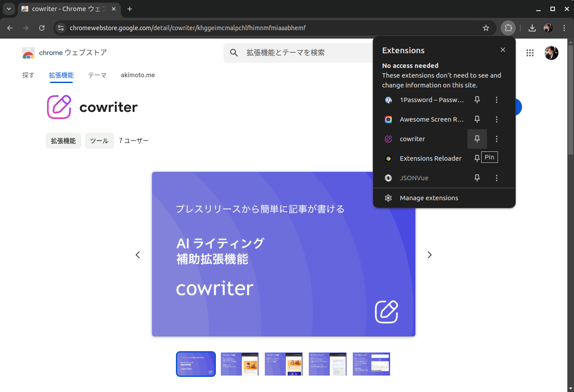This screenshot has height=392, width=574.
Task: Click the "7 ユーザー" text
Action: coord(134,141)
